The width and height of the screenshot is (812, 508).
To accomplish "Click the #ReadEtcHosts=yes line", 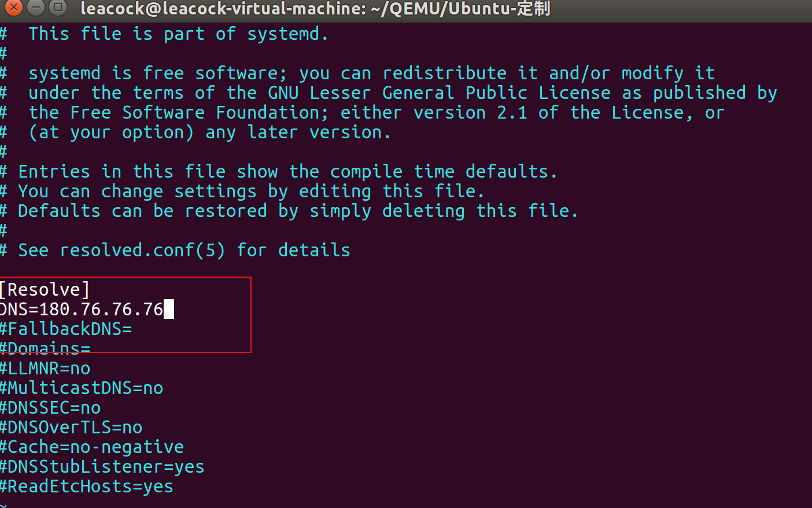I will click(x=86, y=486).
